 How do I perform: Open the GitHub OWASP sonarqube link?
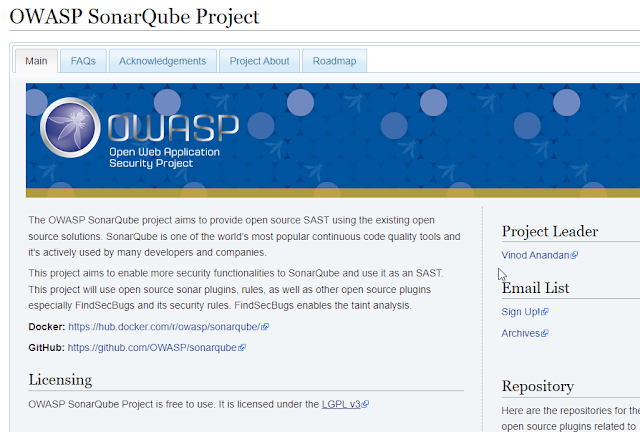click(152, 347)
